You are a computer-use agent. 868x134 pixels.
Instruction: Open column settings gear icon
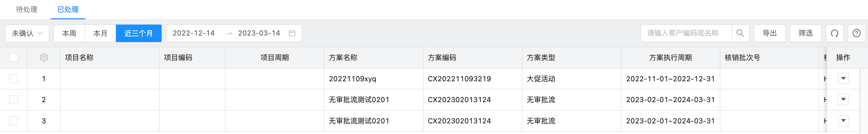[44, 57]
